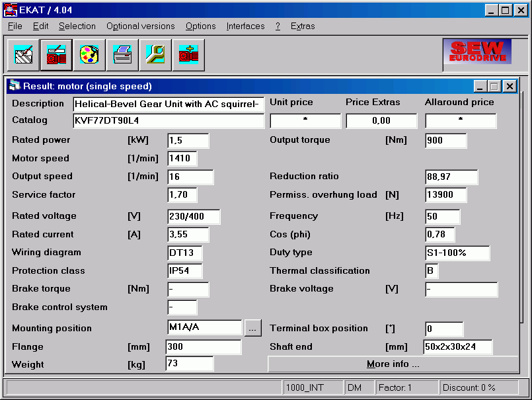Screen dimensions: 532x400
Task: Click the Wiring diagram value DT13
Action: pos(185,253)
